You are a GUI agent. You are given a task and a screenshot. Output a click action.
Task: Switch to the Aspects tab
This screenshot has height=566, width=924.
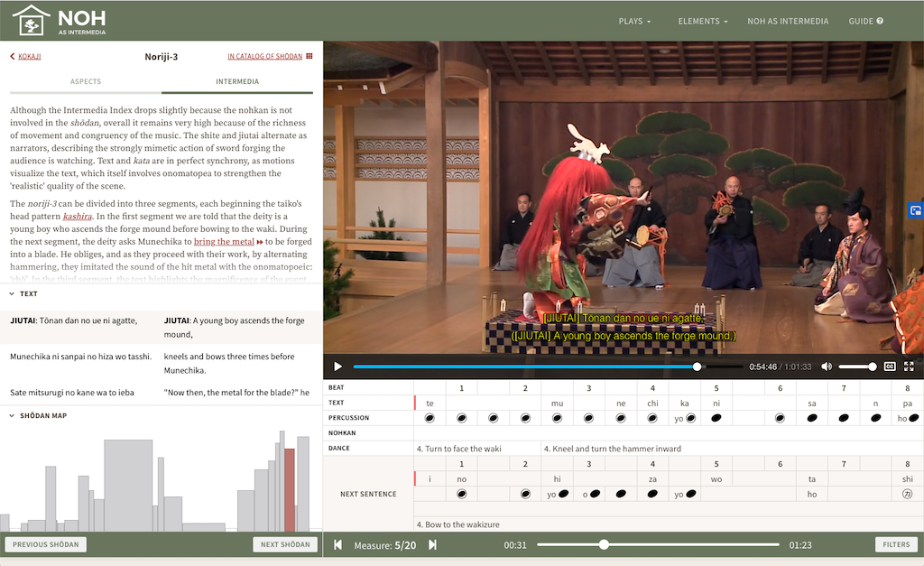click(x=86, y=82)
